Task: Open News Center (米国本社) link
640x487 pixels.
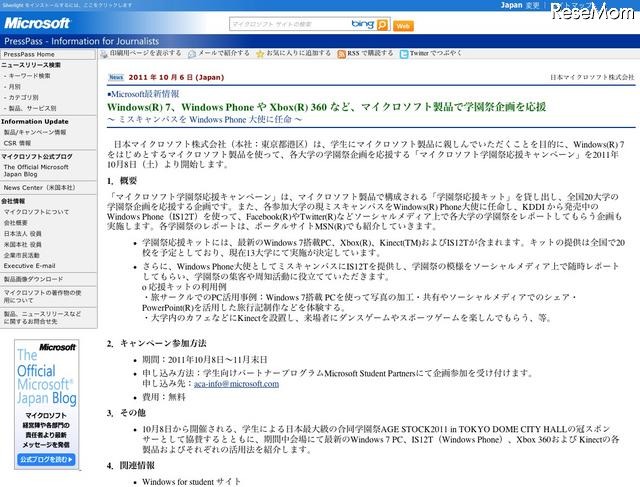Action: 40,188
